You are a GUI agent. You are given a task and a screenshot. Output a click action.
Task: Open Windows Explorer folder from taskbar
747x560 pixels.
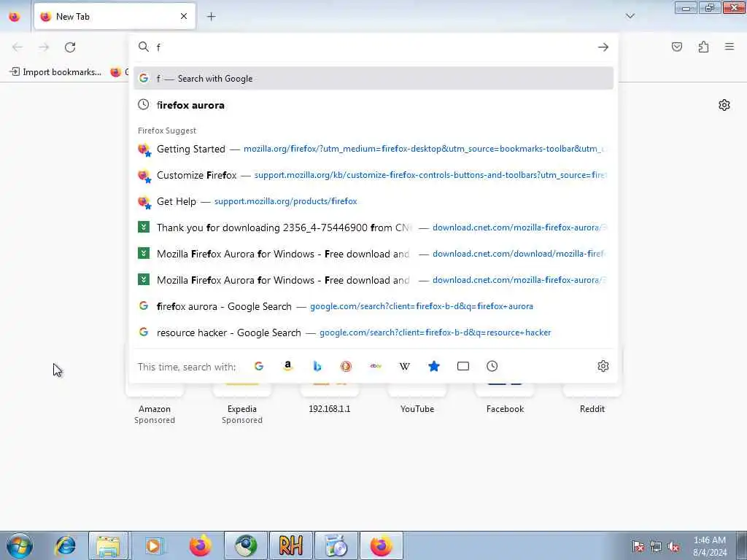click(109, 545)
